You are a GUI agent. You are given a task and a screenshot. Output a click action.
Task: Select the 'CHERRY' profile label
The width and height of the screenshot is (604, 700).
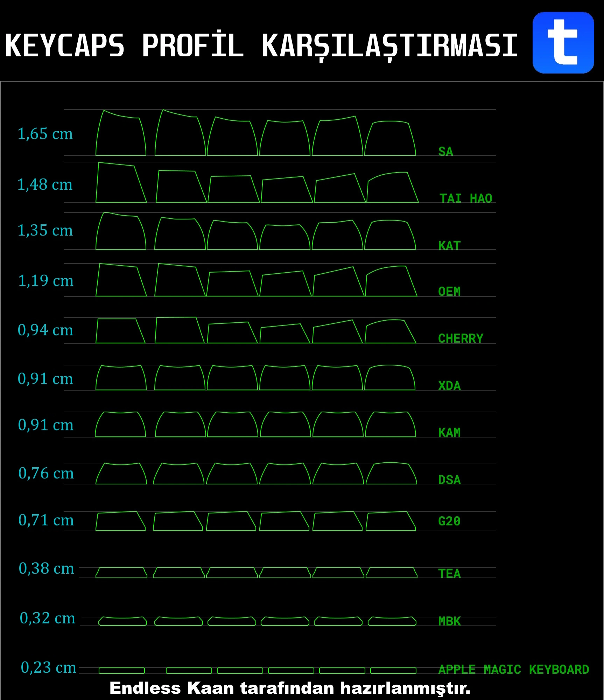(x=461, y=338)
